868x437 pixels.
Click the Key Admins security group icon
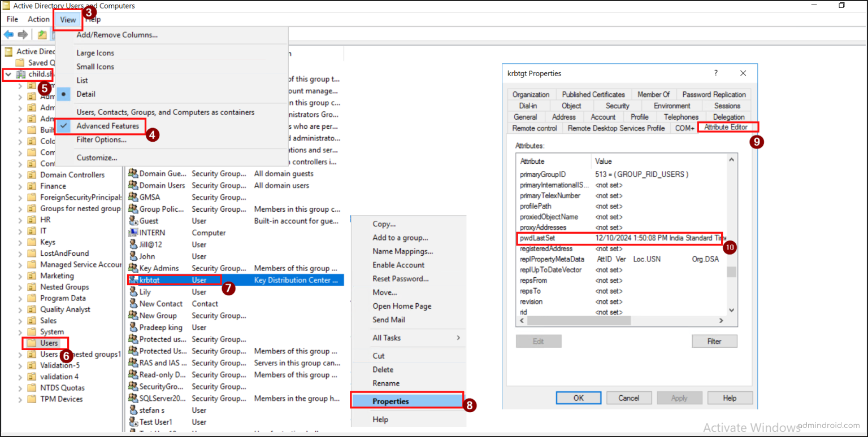point(133,268)
